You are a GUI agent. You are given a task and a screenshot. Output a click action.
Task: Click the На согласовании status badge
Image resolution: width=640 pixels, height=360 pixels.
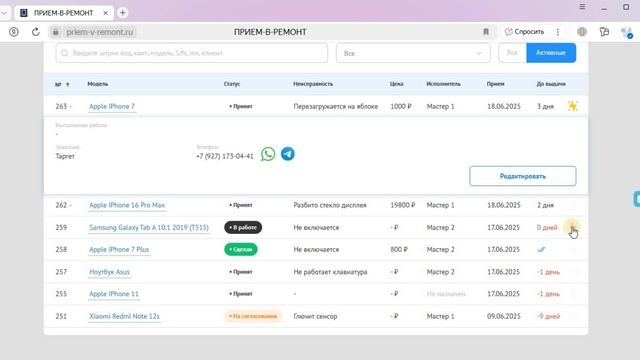click(253, 316)
